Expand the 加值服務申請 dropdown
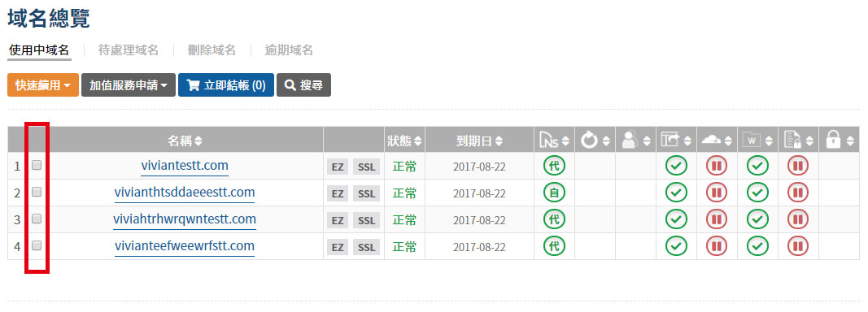The width and height of the screenshot is (868, 312). (129, 85)
